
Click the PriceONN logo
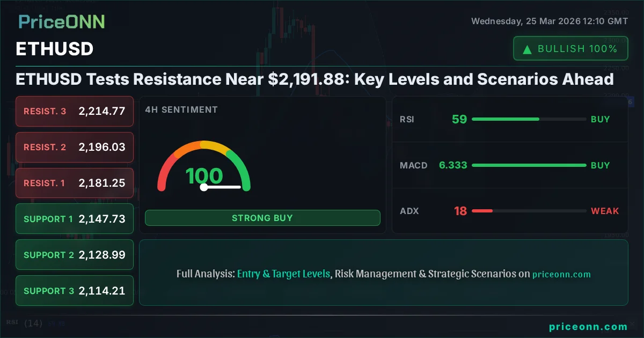[x=61, y=21]
